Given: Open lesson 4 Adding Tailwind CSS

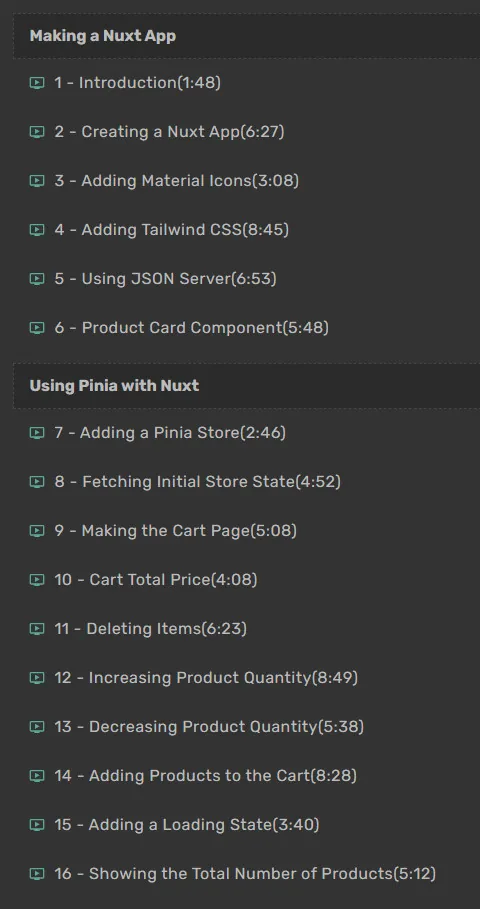Looking at the screenshot, I should point(172,230).
